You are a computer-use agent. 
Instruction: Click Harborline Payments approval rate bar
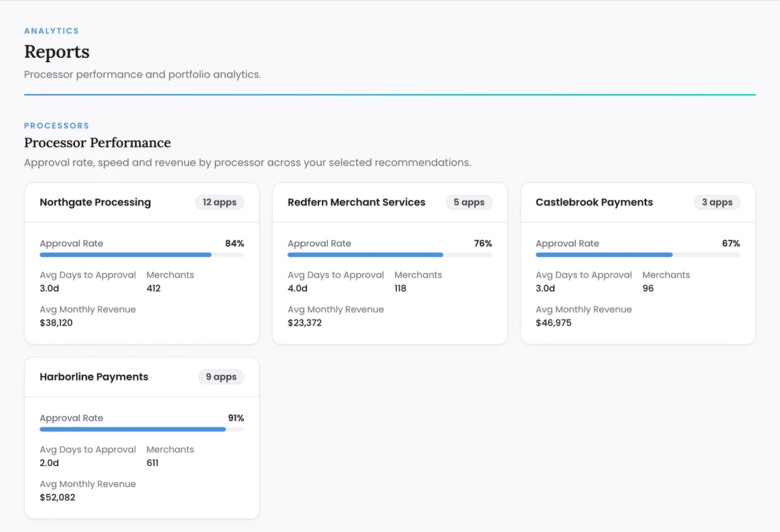(x=142, y=429)
